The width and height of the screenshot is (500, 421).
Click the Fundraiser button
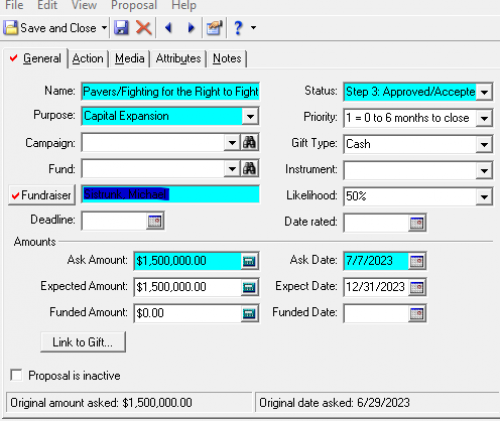tap(42, 195)
